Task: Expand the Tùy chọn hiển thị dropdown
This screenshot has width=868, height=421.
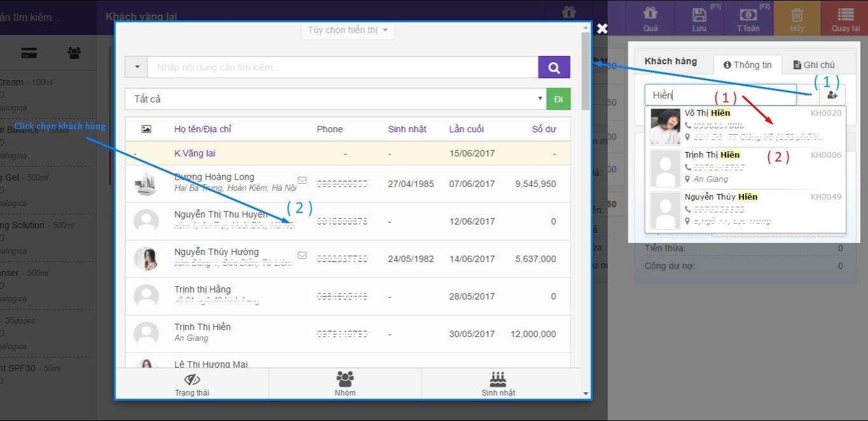Action: [x=347, y=30]
